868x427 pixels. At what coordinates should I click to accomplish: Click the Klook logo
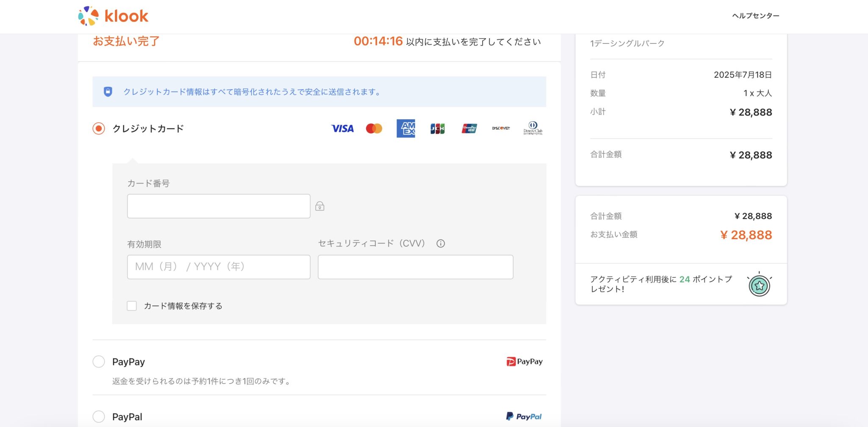(x=113, y=16)
